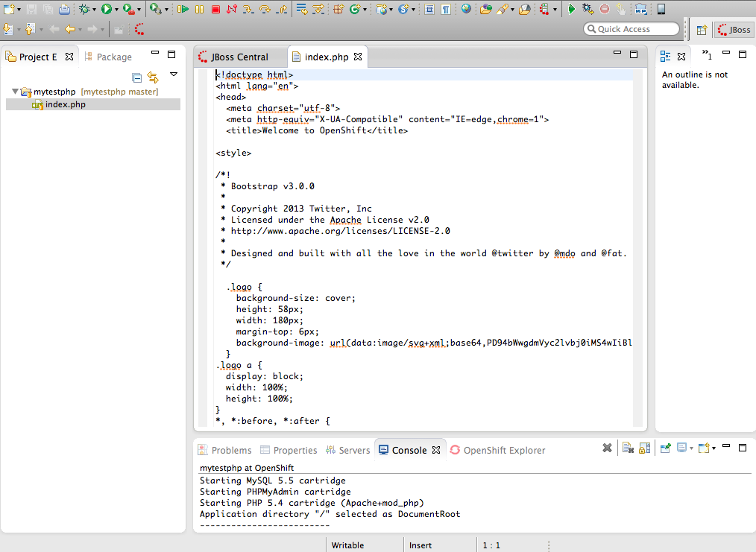Viewport: 756px width, 552px height.
Task: Switch to the JBoss Central tab
Action: click(233, 57)
